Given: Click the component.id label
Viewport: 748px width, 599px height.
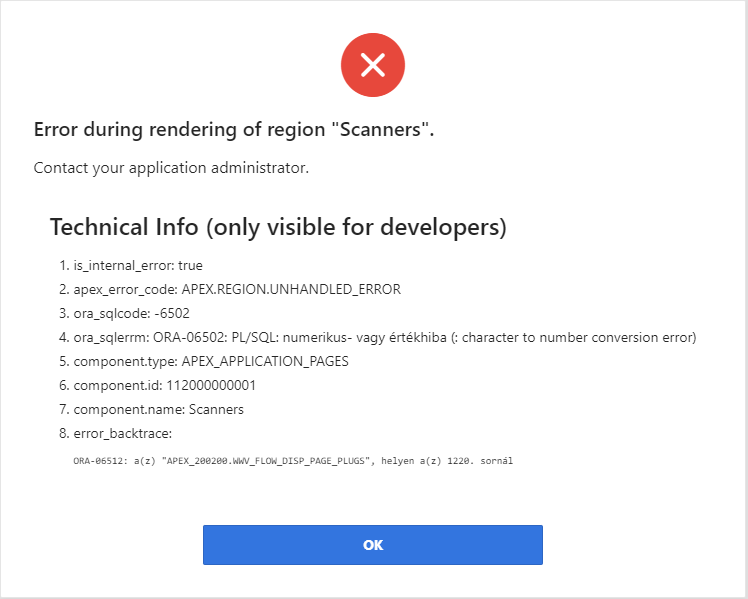Looking at the screenshot, I should pyautogui.click(x=115, y=385).
